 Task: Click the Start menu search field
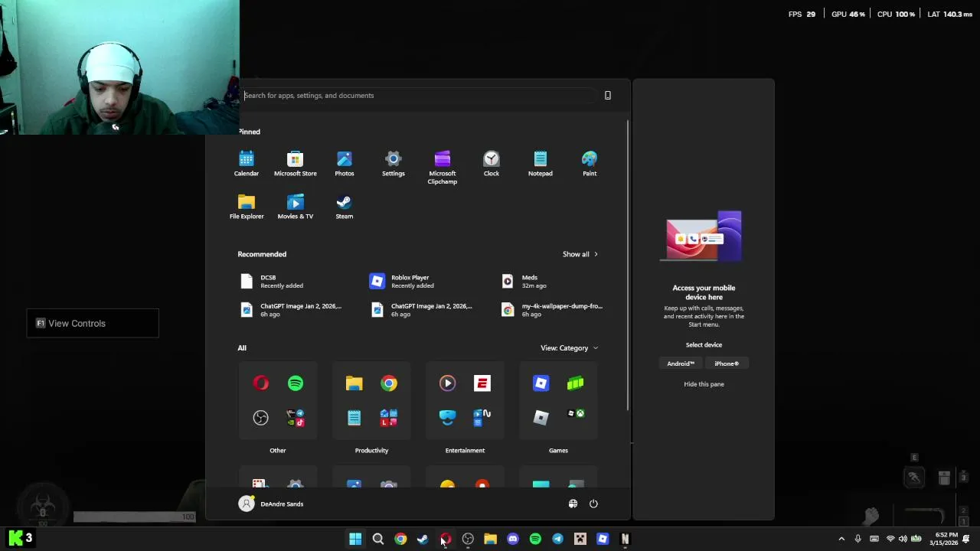point(419,96)
